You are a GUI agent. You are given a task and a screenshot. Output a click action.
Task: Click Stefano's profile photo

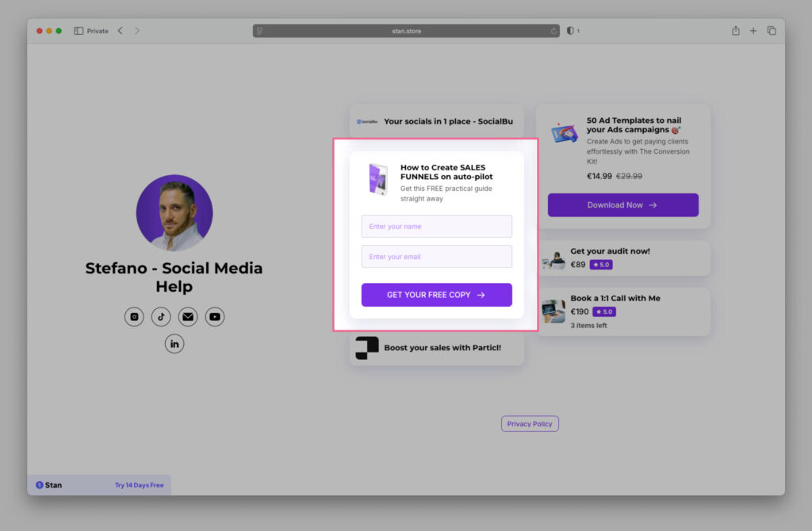(174, 213)
